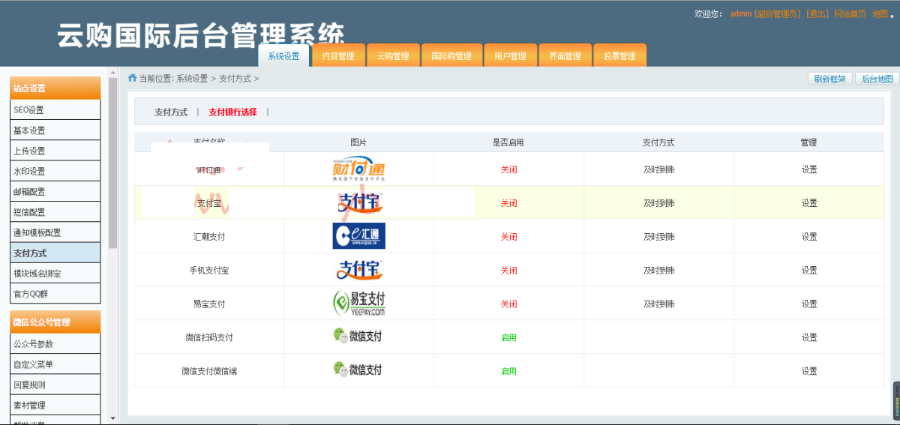Switch to the 内容管理 top tab
Screen dimensions: 900x425
pyautogui.click(x=338, y=57)
